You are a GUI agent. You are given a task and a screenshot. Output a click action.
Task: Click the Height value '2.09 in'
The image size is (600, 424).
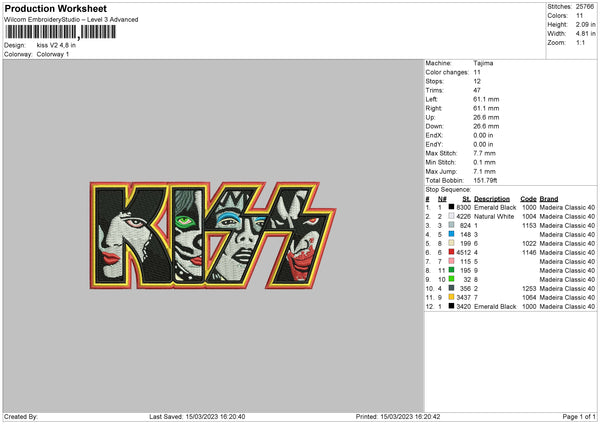585,24
